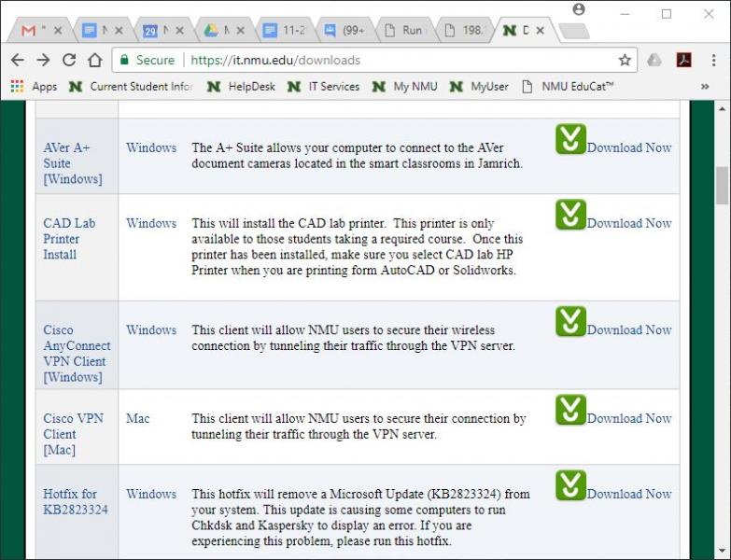Click the green download icon for Cisco AnyConnect VPN
This screenshot has width=731, height=560.
(x=570, y=321)
